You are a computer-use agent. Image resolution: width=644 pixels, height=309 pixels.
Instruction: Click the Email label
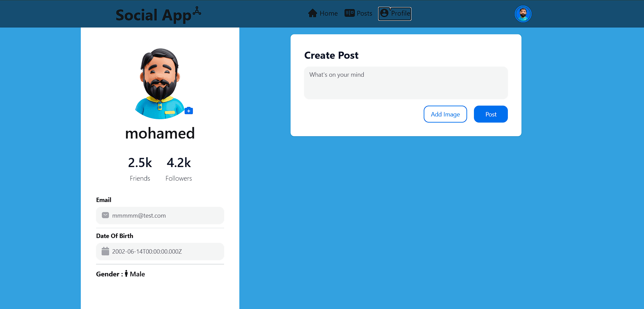[104, 200]
